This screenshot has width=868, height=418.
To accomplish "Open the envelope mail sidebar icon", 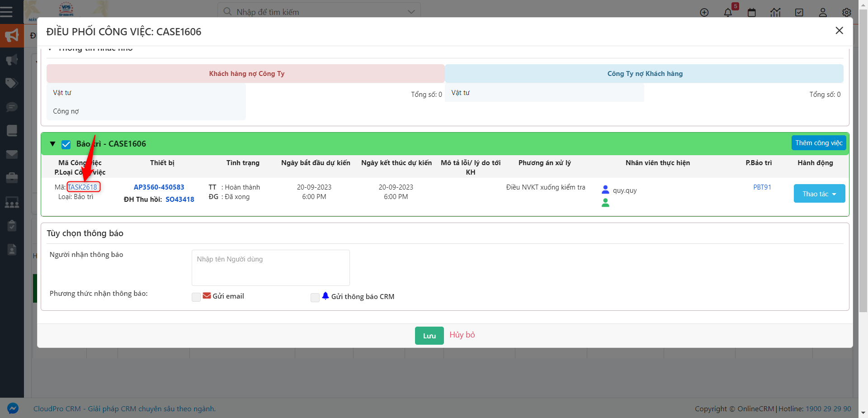I will pos(12,155).
